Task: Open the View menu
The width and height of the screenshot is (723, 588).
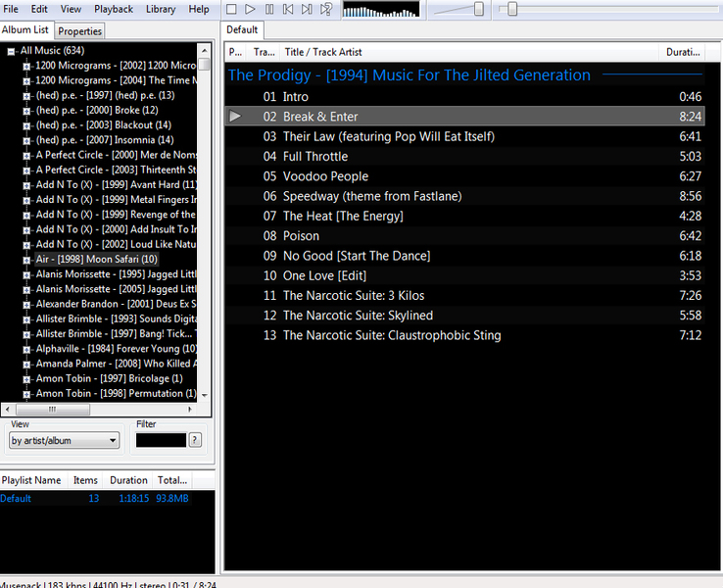Action: pos(71,9)
